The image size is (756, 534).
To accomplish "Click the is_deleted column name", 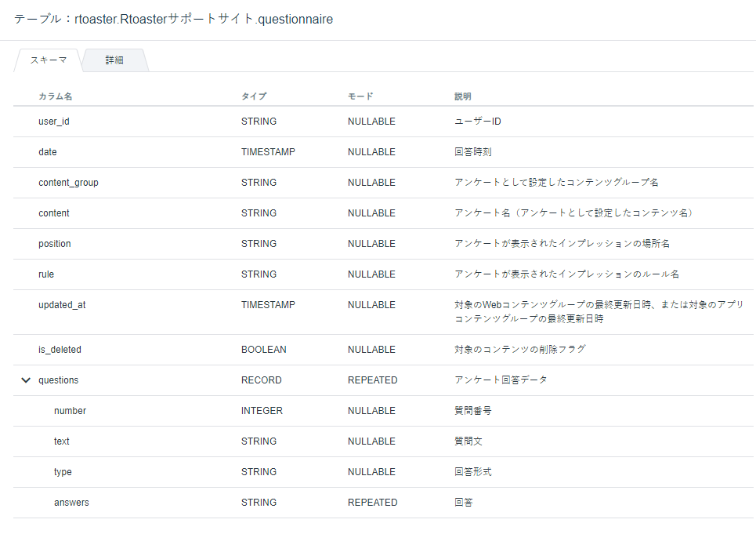I will pyautogui.click(x=60, y=350).
